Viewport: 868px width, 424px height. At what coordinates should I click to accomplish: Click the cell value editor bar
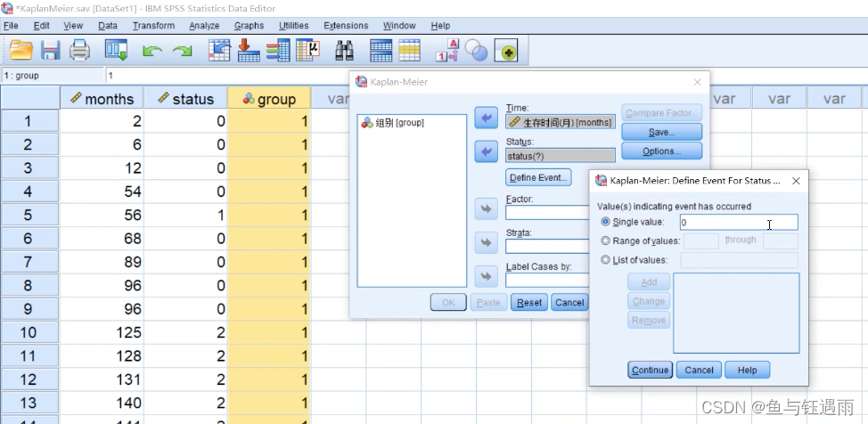pyautogui.click(x=227, y=76)
